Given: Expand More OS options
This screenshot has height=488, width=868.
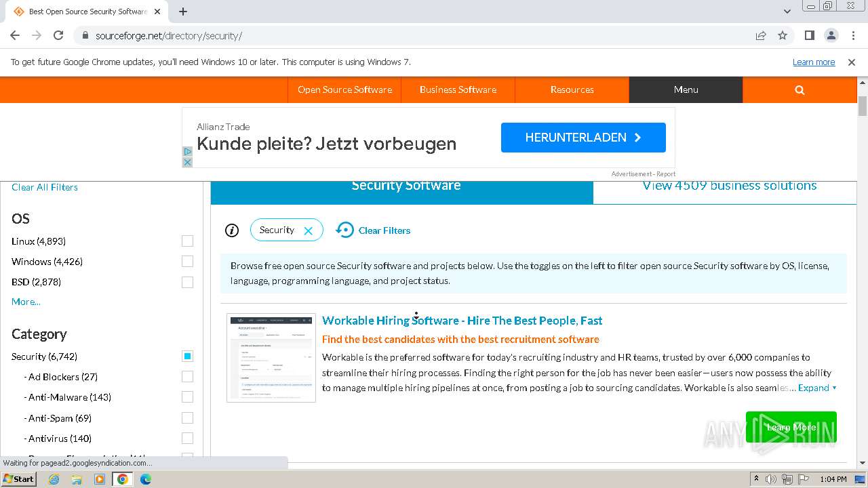Looking at the screenshot, I should click(x=26, y=302).
